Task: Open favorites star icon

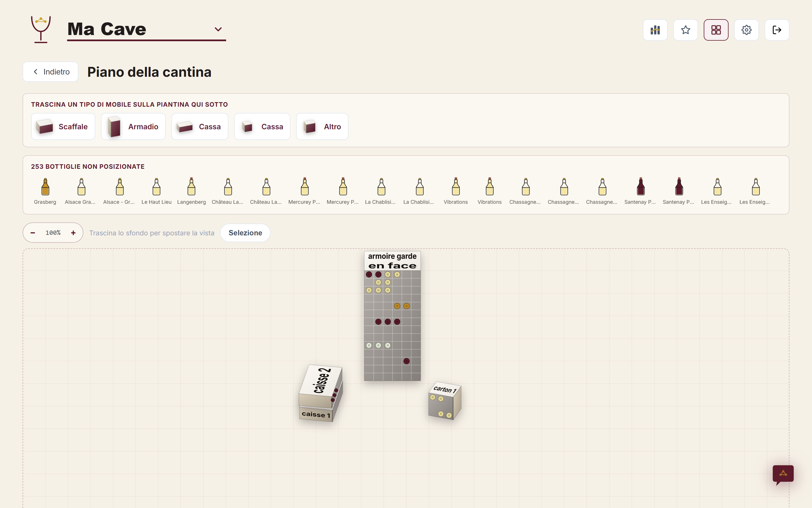Action: (x=685, y=30)
